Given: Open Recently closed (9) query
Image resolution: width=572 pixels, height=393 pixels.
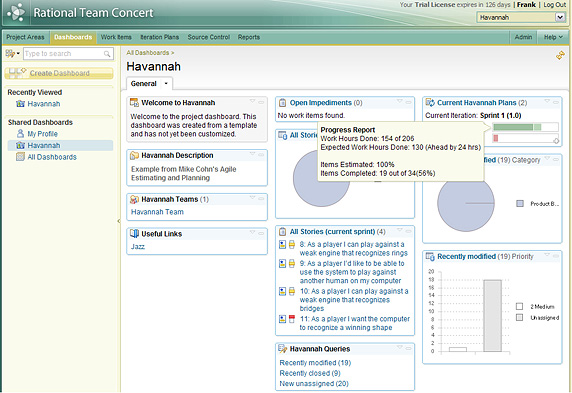Looking at the screenshot, I should click(x=310, y=373).
